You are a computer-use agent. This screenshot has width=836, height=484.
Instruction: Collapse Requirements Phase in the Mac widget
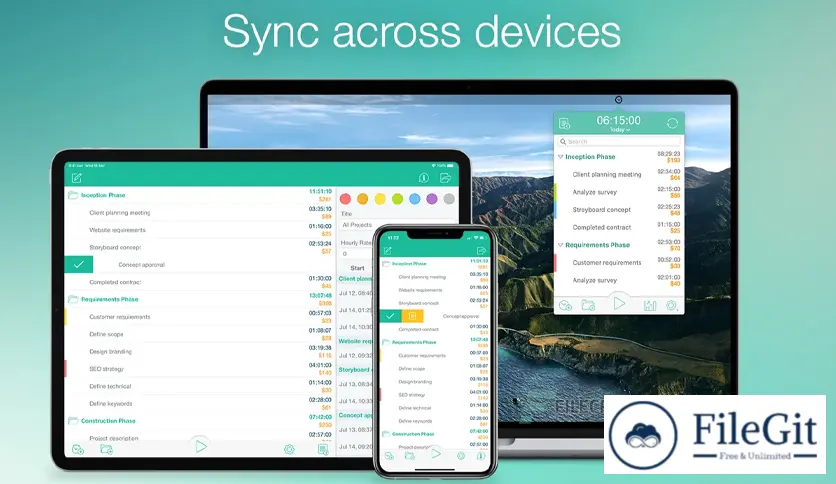tap(560, 245)
